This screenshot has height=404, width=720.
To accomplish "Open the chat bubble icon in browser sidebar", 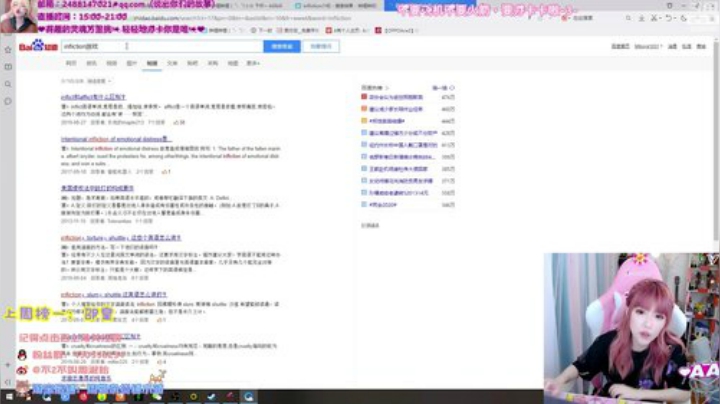I will pos(8,101).
